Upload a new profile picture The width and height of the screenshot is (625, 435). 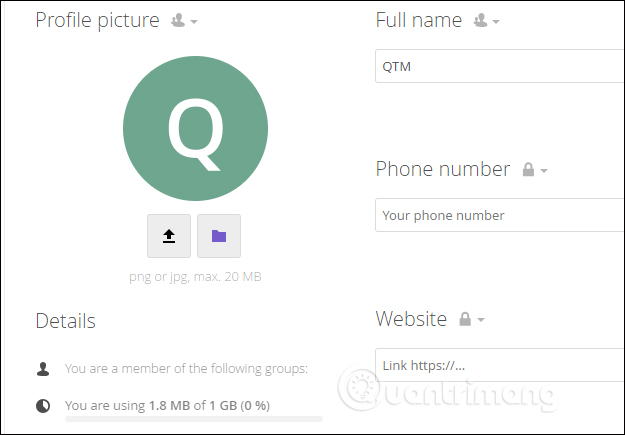(x=169, y=236)
